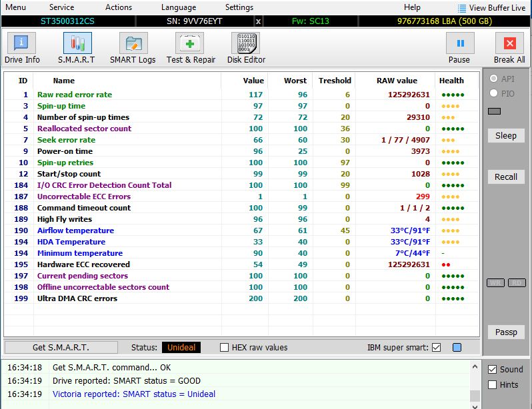Click the Worst column header
The height and width of the screenshot is (409, 532).
tap(295, 81)
